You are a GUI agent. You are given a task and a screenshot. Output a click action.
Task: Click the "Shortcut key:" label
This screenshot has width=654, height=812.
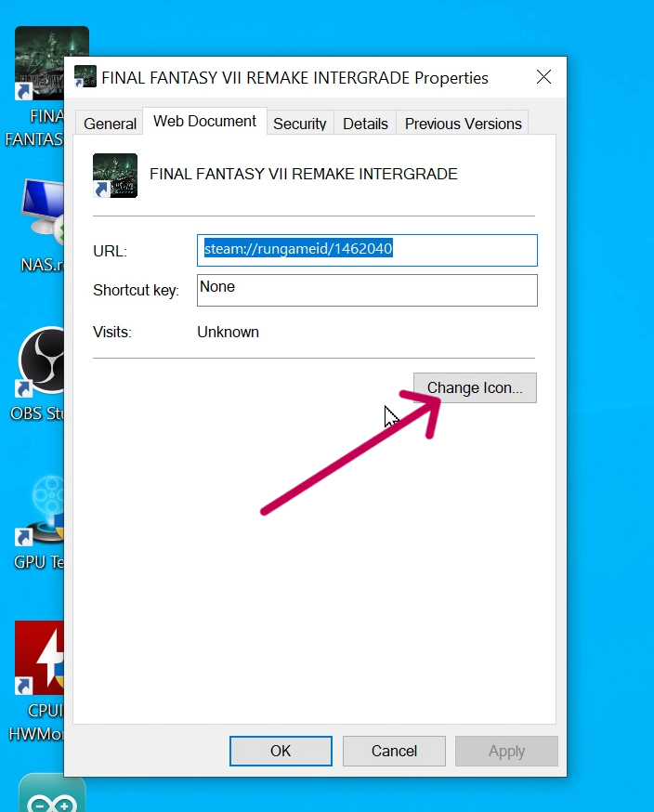click(x=136, y=290)
